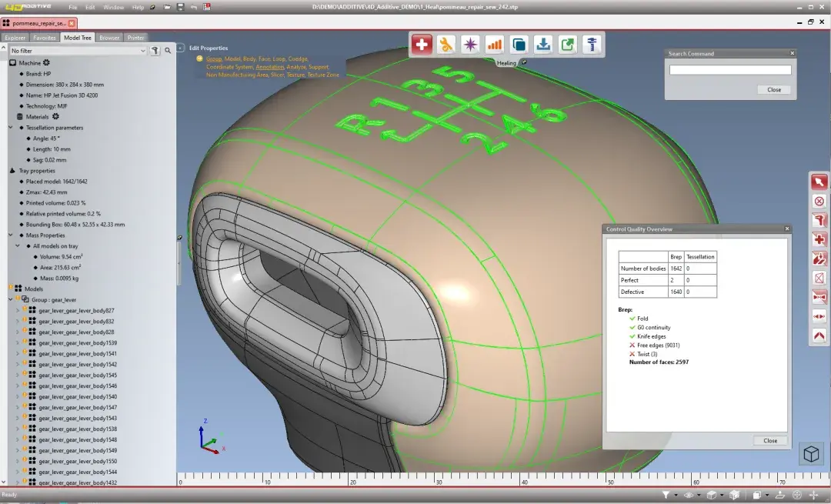Click the view cube icon in viewport

pos(811,454)
